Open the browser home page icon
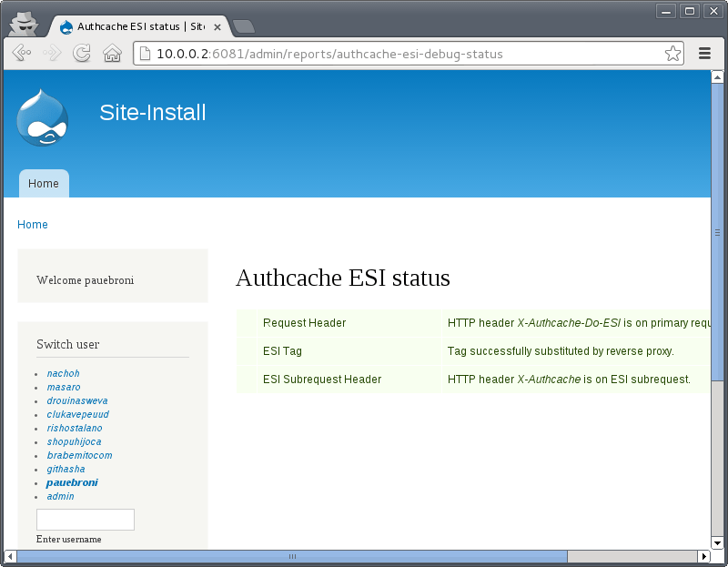The height and width of the screenshot is (567, 728). (111, 53)
